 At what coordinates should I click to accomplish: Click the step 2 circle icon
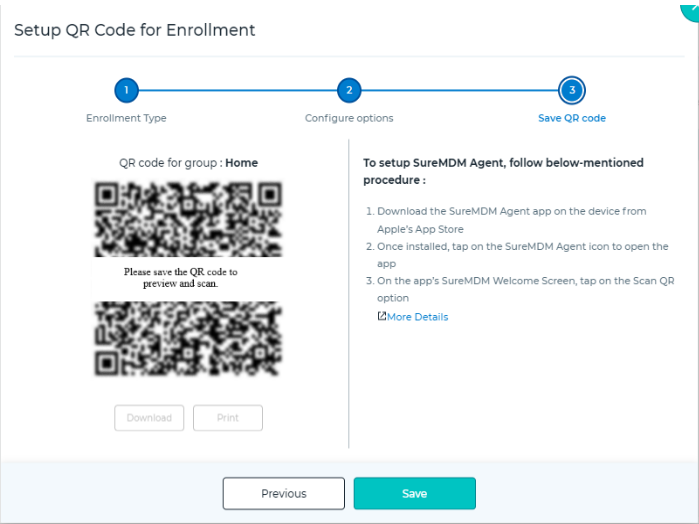pos(349,90)
